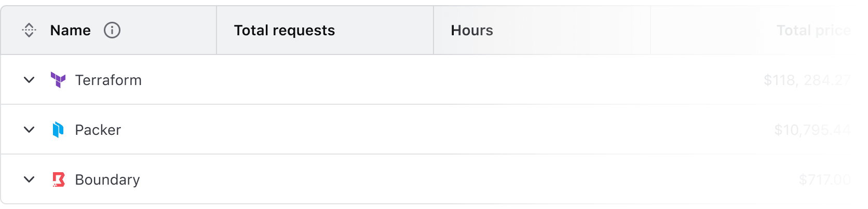Select the Packer product name
Viewport: 868px width, 209px height.
click(x=98, y=130)
